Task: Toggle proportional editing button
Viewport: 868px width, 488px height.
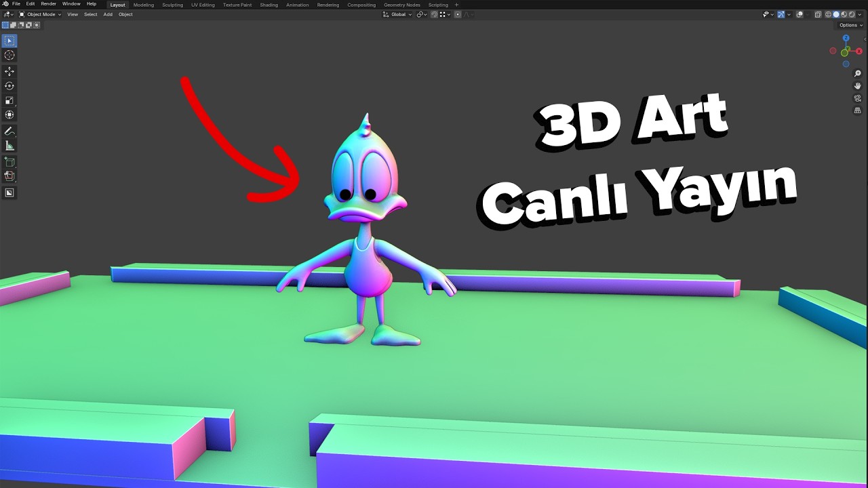Action: point(458,14)
